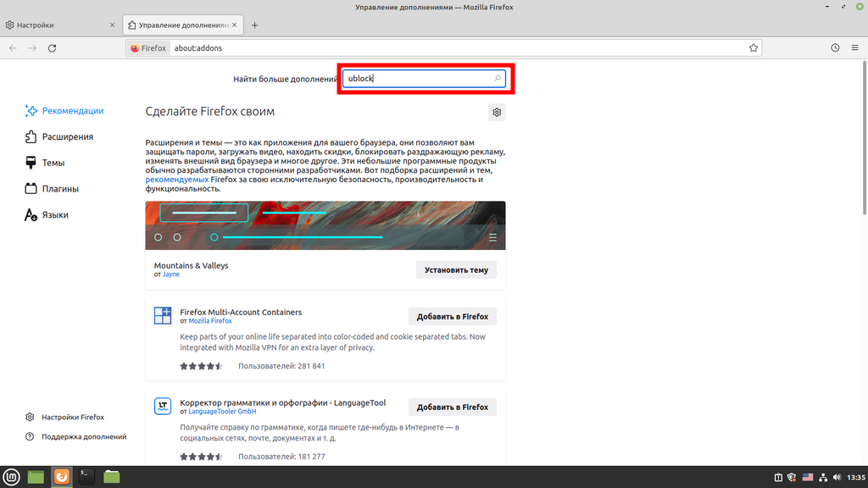This screenshot has width=868, height=488.
Task: Add Firefox Multi-Account Containers to Firefox
Action: (453, 316)
